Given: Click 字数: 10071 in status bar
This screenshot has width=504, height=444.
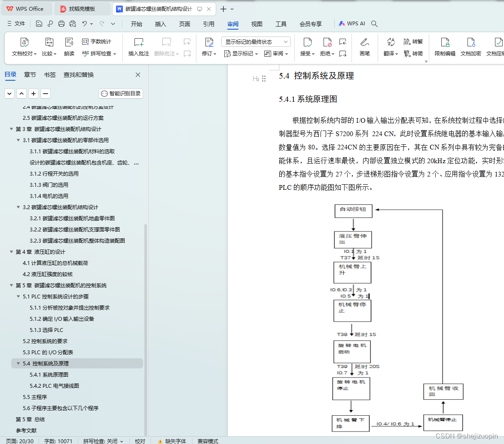Looking at the screenshot, I should click(58, 441).
